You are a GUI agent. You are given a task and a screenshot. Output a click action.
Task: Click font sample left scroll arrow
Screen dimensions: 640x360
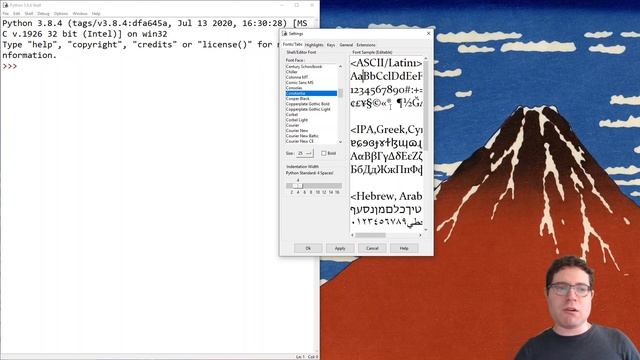pos(353,235)
